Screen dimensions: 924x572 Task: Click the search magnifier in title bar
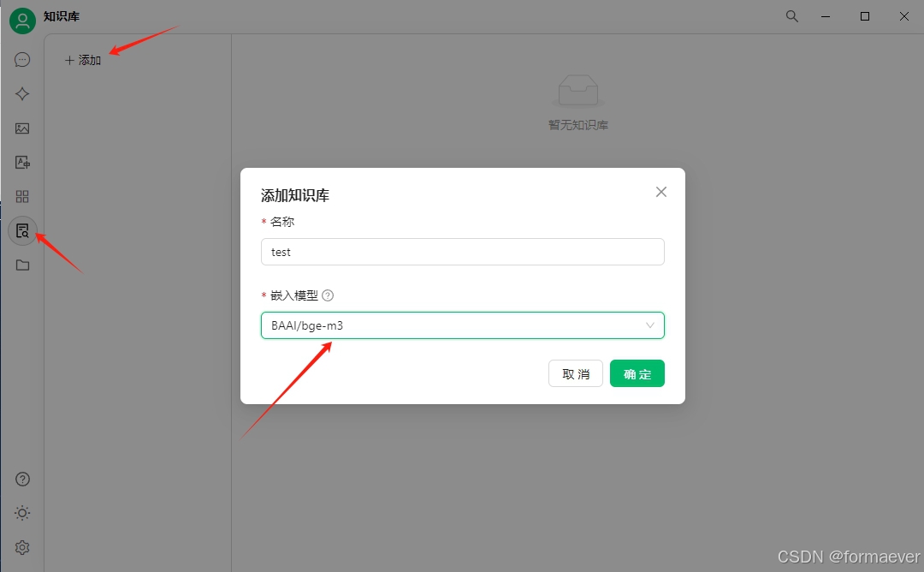[x=792, y=16]
